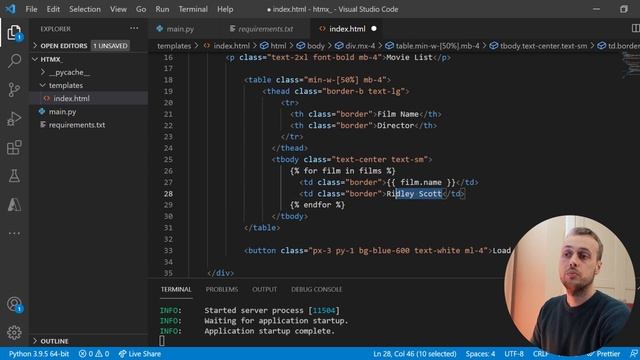Screen dimensions: 640x360
Task: Open the Run and Debug view icon
Action: (14, 119)
